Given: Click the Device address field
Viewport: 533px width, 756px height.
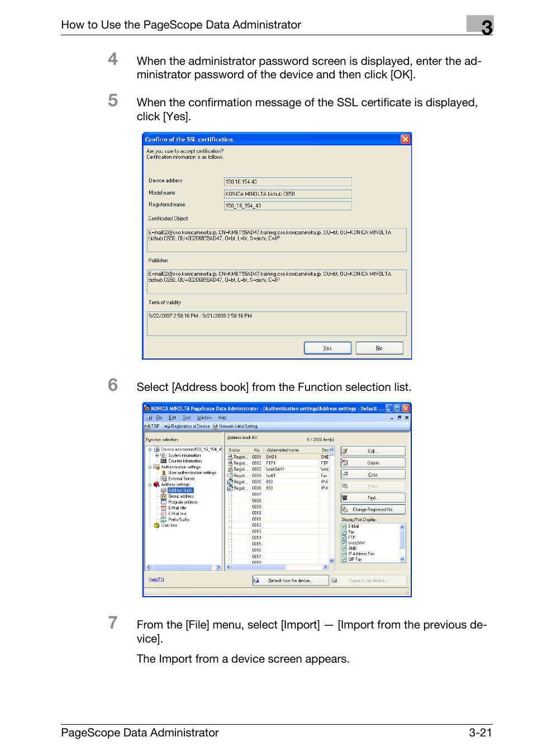Looking at the screenshot, I should [x=288, y=182].
